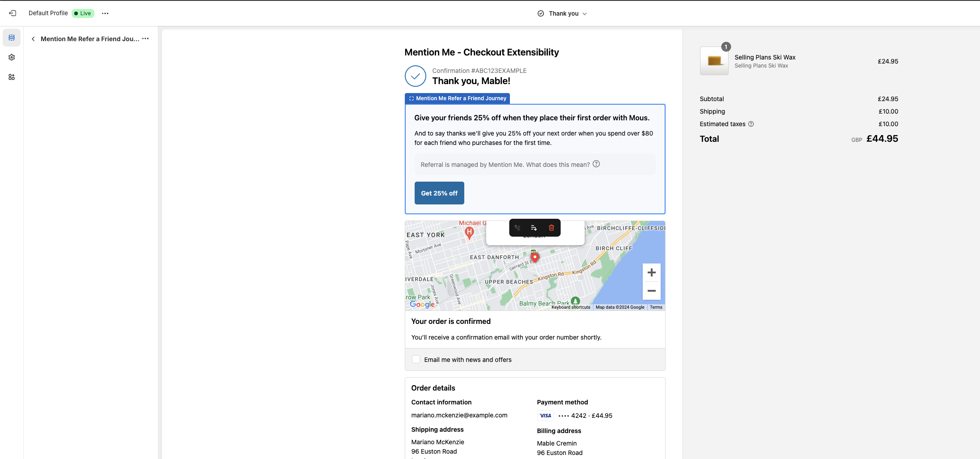
Task: Click the Billing address heading
Action: pos(559,431)
